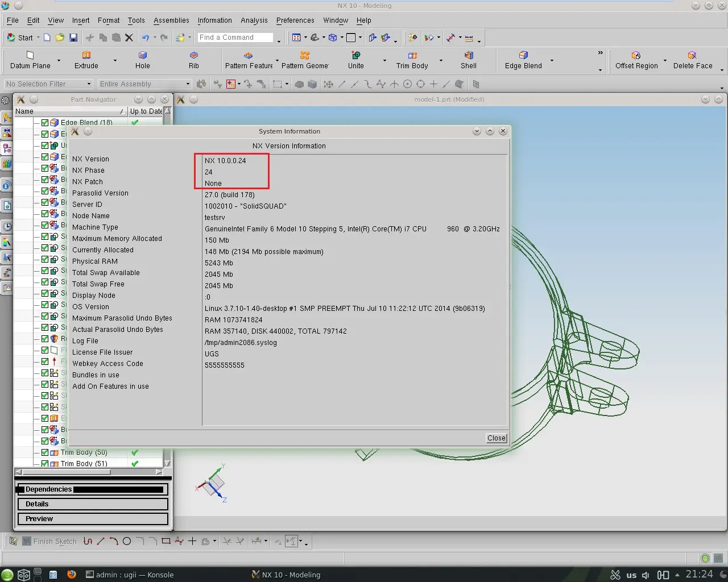Select the Shell tool
The image size is (728, 582).
(469, 60)
